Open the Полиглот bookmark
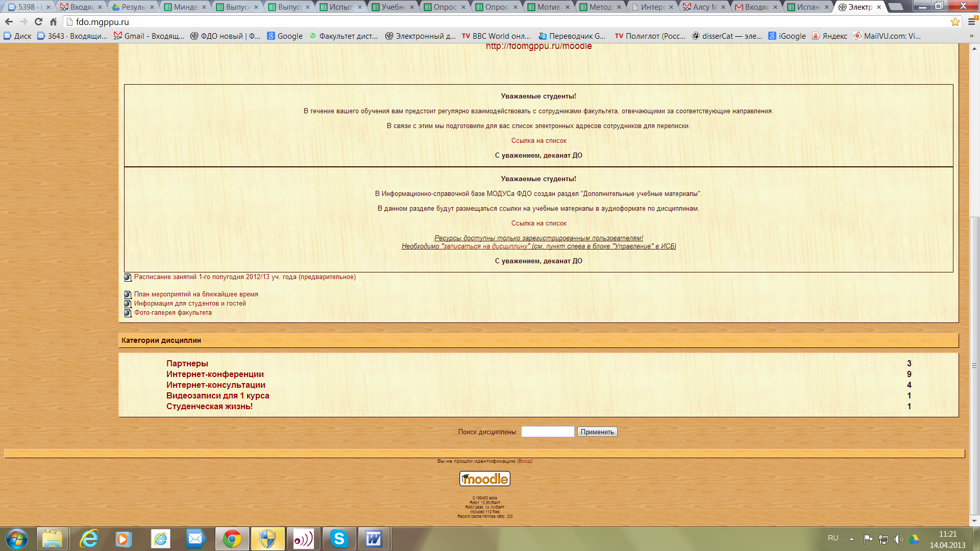The height and width of the screenshot is (551, 980). point(650,36)
